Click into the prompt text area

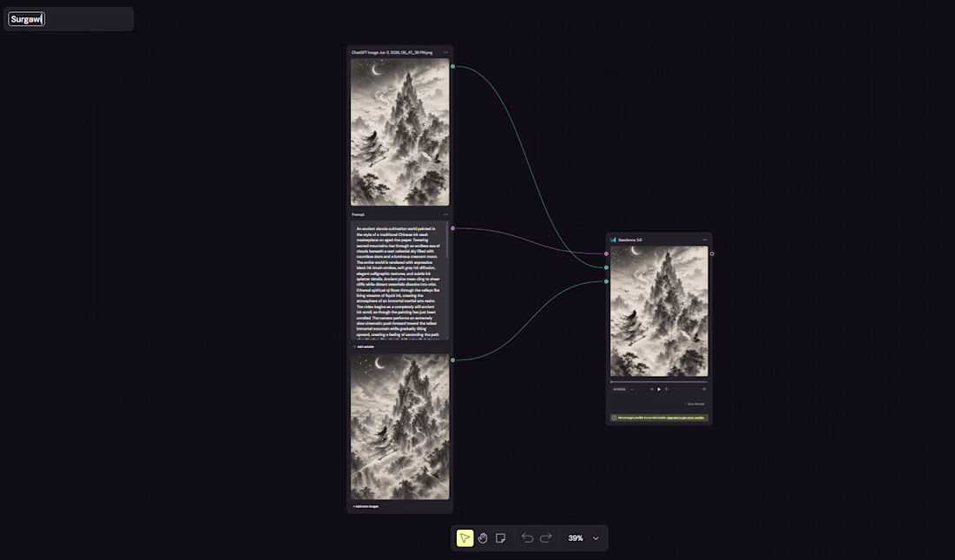(x=399, y=281)
